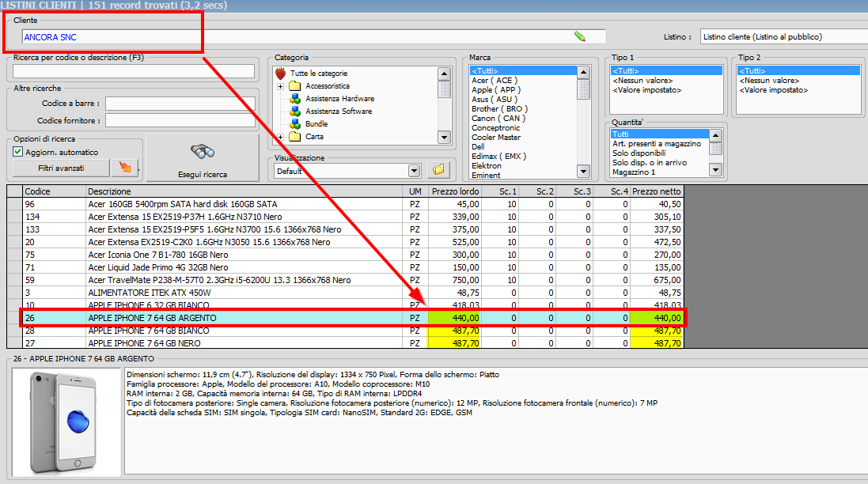The height and width of the screenshot is (484, 868).
Task: Select <Valore impostato> in Tipo 1 list
Action: pyautogui.click(x=647, y=89)
